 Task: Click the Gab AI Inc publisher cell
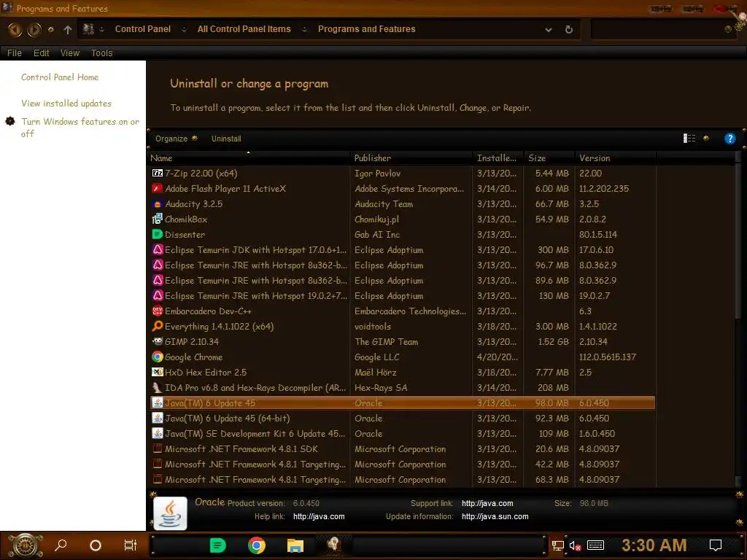tap(377, 234)
